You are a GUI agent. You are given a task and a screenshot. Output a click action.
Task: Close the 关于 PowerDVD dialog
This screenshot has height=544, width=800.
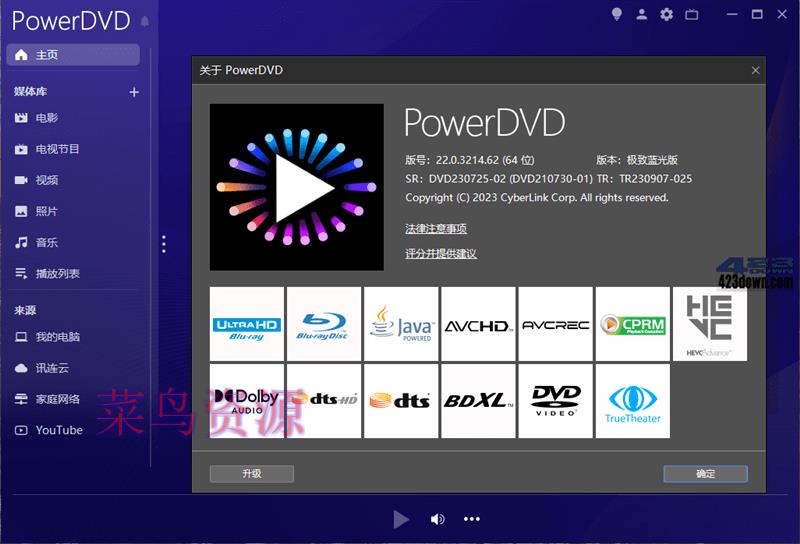(756, 70)
